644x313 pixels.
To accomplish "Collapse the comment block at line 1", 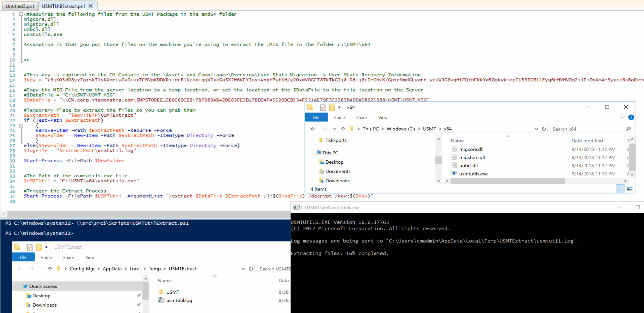I will [21, 14].
